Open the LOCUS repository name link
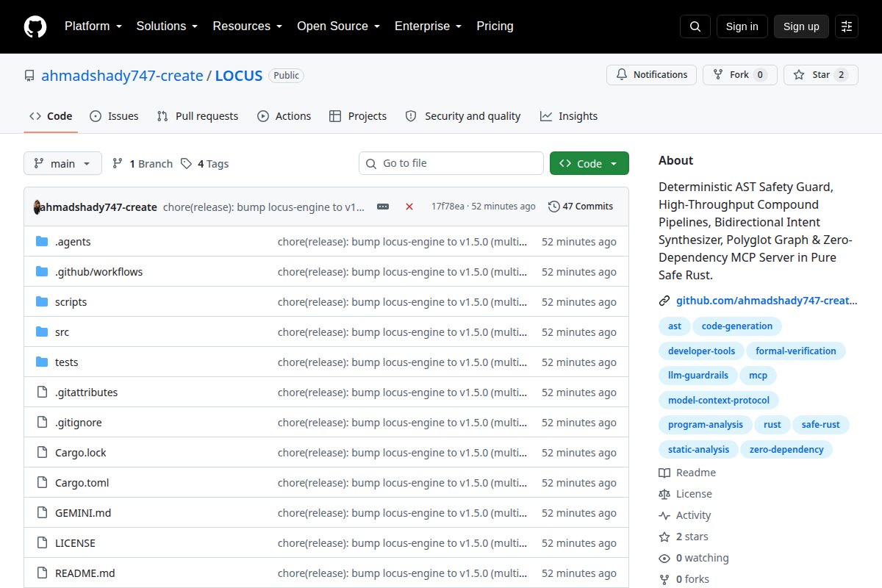The width and height of the screenshot is (882, 588). click(239, 76)
